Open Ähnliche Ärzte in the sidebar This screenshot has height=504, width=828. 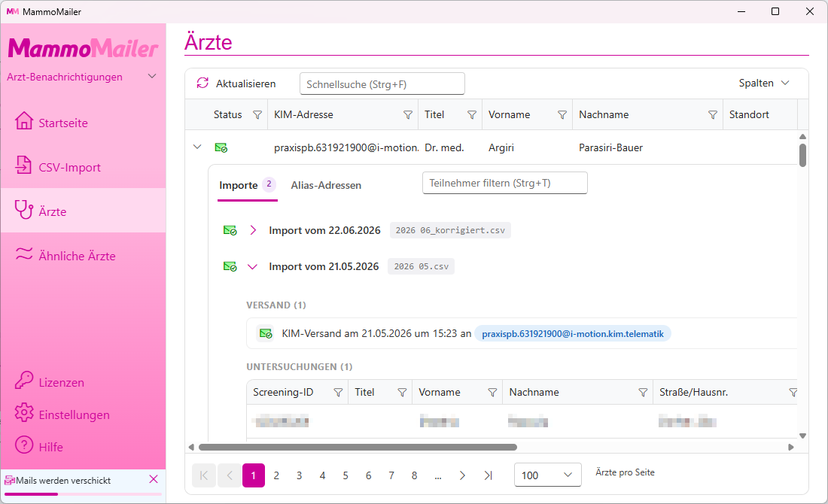[83, 256]
